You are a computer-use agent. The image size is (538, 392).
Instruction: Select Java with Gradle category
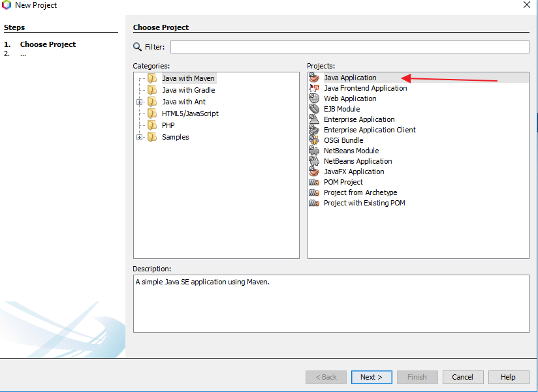189,90
